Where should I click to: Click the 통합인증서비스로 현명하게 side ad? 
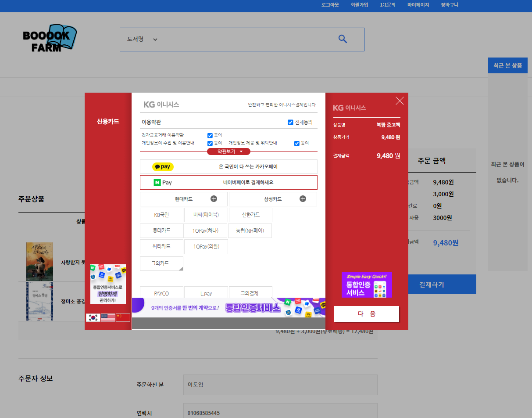click(x=108, y=284)
